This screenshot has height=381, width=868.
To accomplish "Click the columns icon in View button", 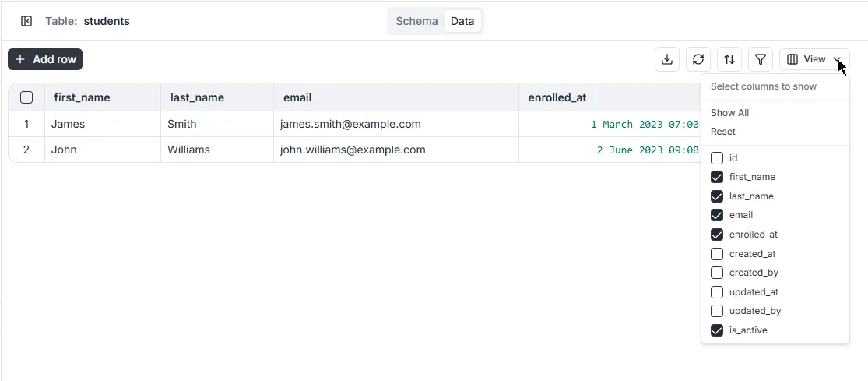I will pos(792,59).
